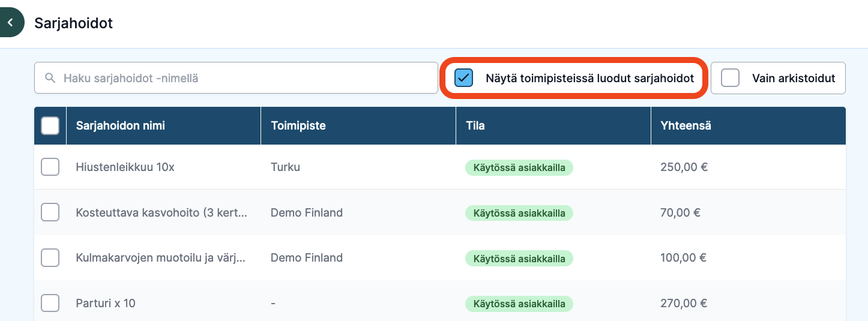The height and width of the screenshot is (321, 868).
Task: Focus the Haku sarjahoidot search field
Action: coord(236,78)
